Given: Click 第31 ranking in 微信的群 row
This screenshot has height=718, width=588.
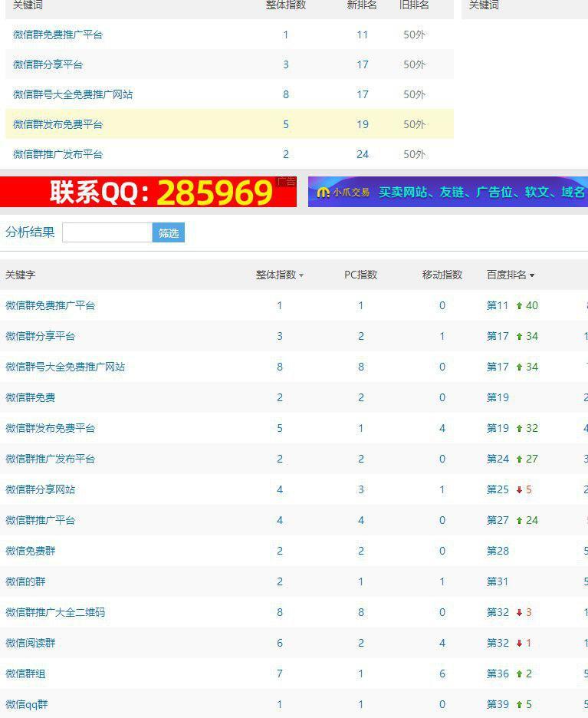Looking at the screenshot, I should (x=498, y=581).
